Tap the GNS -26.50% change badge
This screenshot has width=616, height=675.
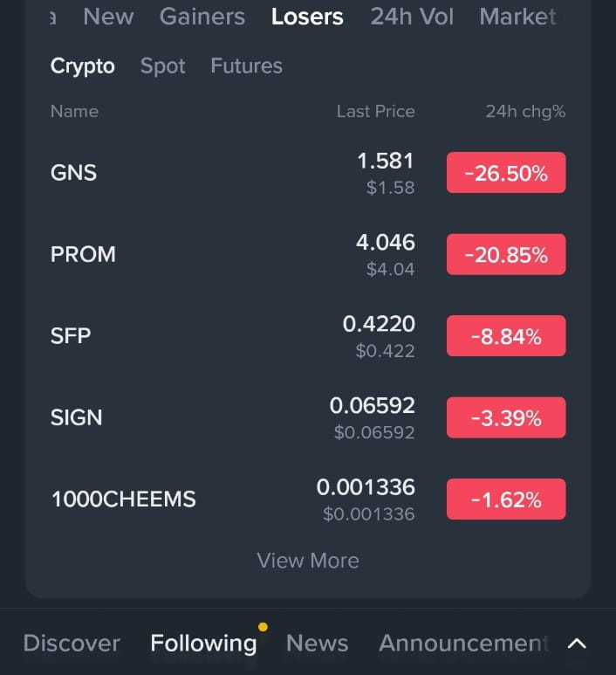[x=506, y=173]
